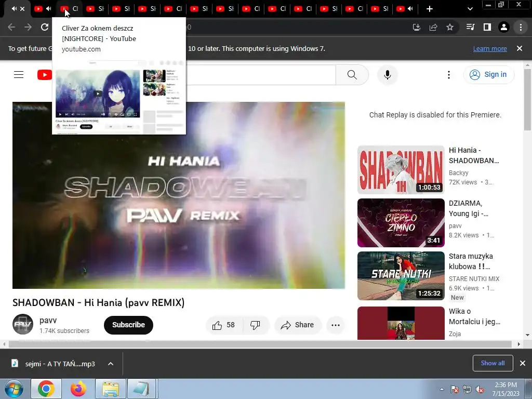Open Wika o Mortalciu video title
Screen dimensions: 532x399
[x=474, y=316]
